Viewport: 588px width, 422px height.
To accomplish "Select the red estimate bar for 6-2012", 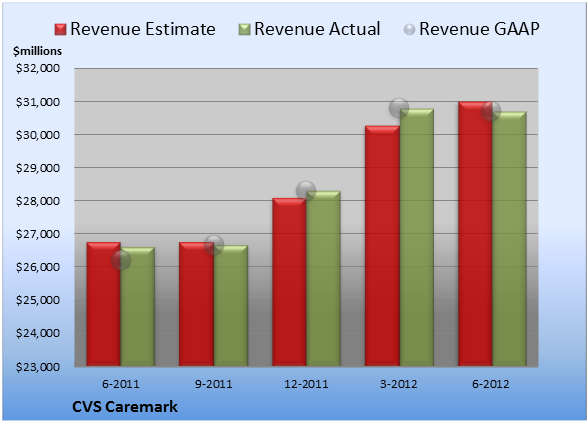I will pos(475,234).
